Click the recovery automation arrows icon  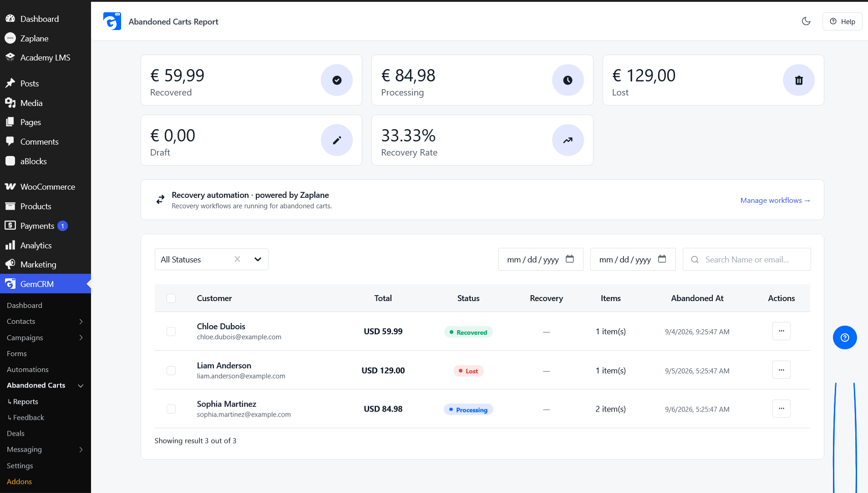coord(160,200)
